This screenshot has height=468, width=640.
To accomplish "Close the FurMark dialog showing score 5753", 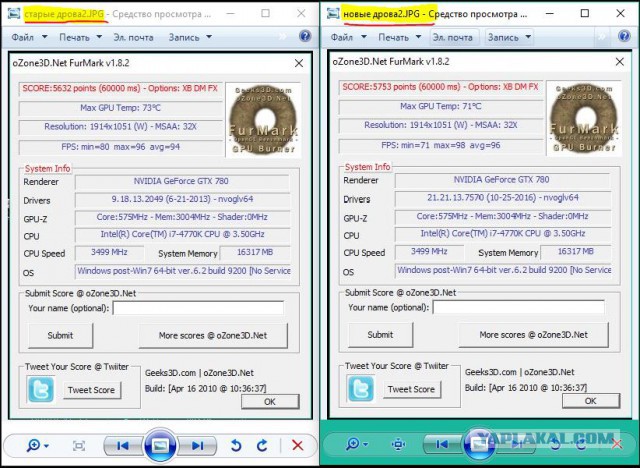I will [620, 62].
